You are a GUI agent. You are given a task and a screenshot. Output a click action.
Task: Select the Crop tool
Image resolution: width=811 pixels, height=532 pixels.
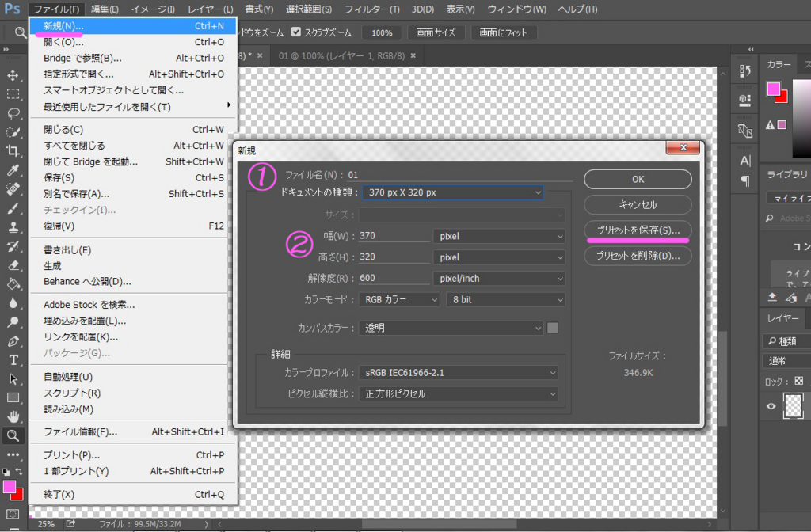coord(13,151)
